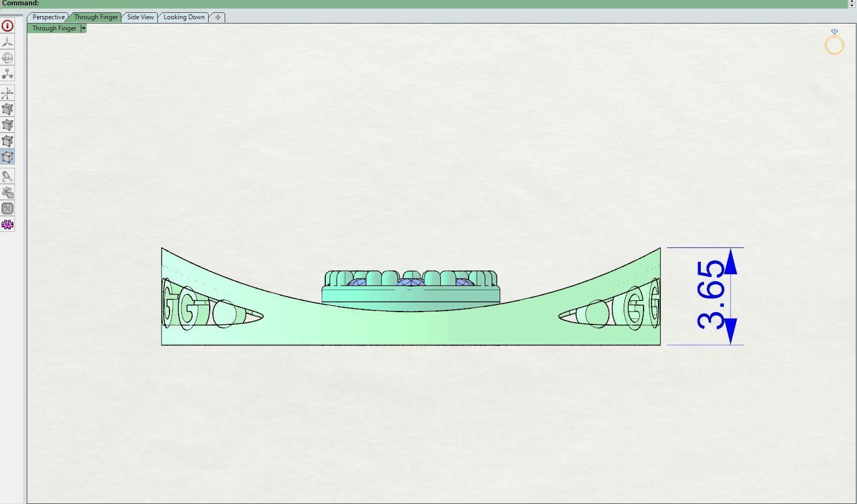Open the magenta gear settings icon
857x504 pixels.
click(7, 224)
